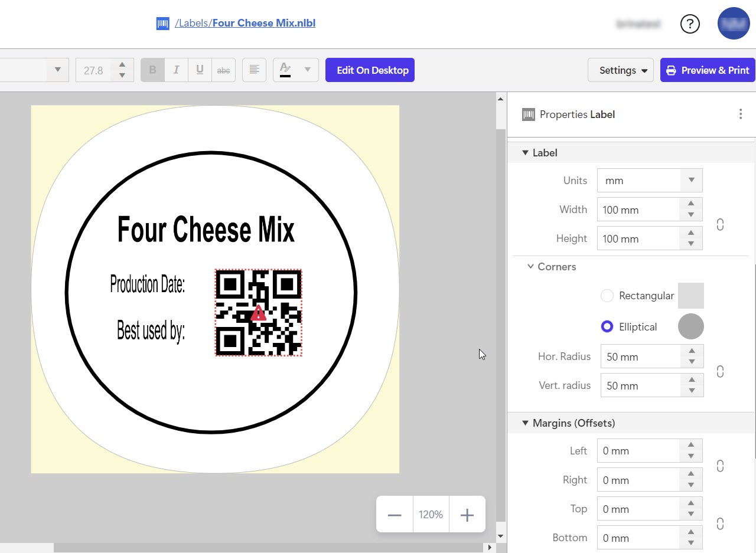Select the Production Date: text object

[x=148, y=284]
